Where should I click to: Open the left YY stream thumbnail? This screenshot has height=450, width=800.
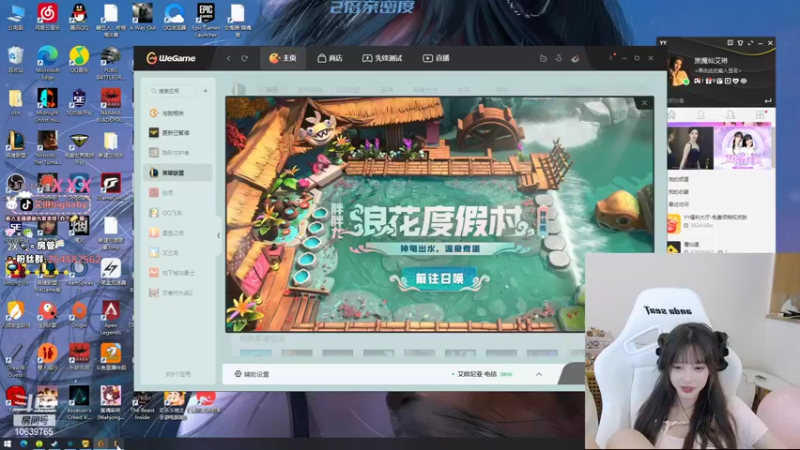[690, 148]
